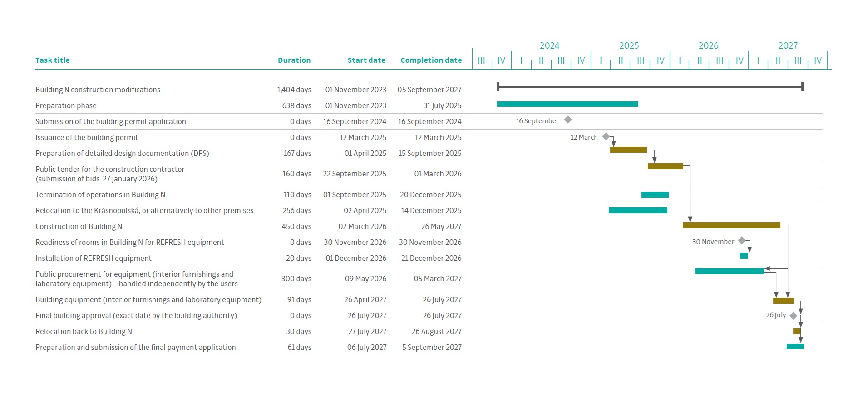Select the REFRESH equipment installation bar

[x=744, y=256]
